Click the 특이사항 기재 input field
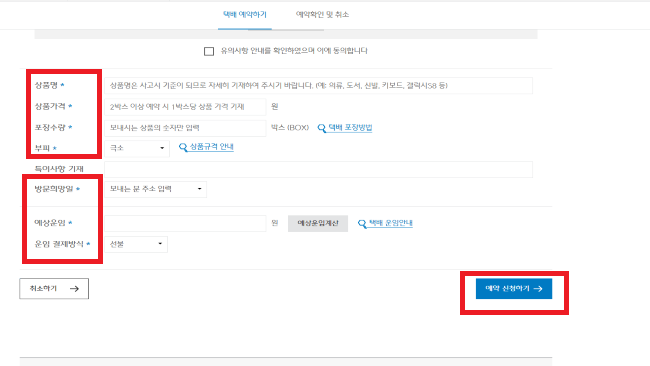Image resolution: width=650 pixels, height=366 pixels. pyautogui.click(x=318, y=169)
